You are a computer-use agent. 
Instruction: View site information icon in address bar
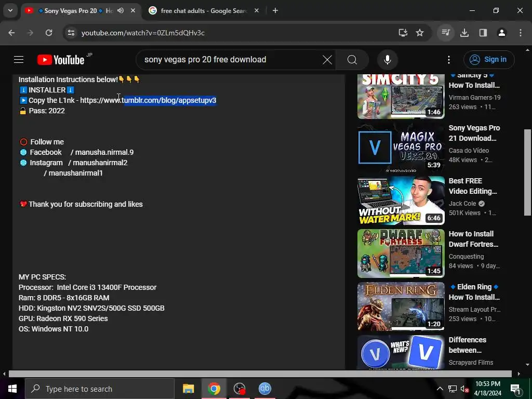(71, 33)
